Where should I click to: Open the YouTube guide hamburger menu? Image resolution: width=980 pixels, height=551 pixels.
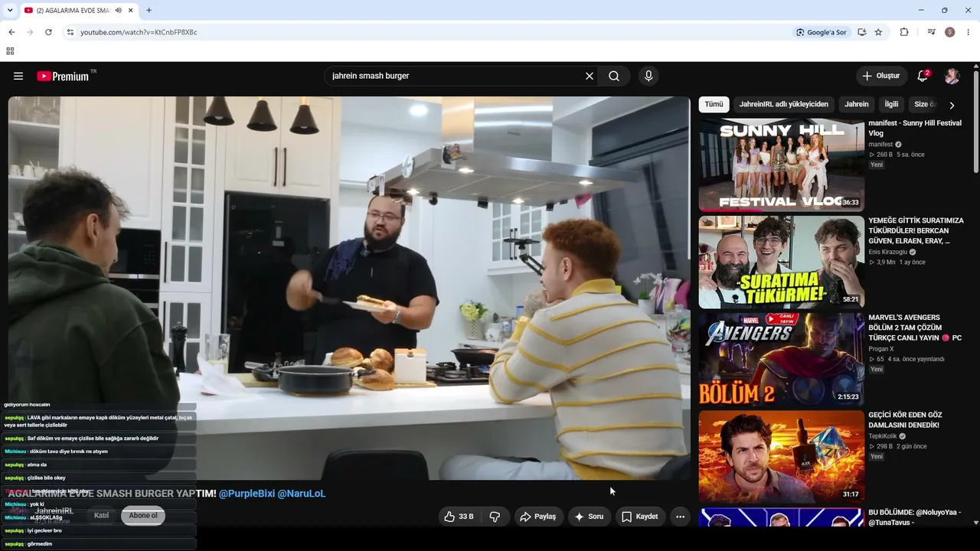(18, 76)
